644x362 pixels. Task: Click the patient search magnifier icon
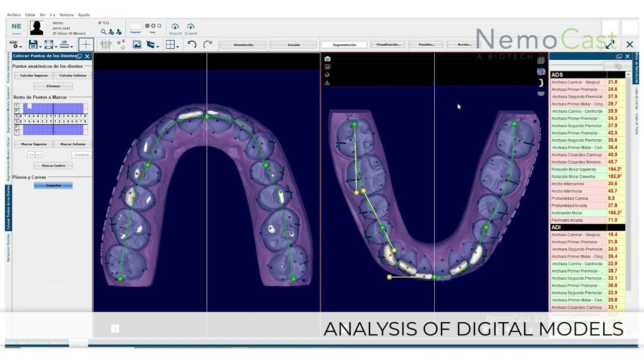(104, 32)
